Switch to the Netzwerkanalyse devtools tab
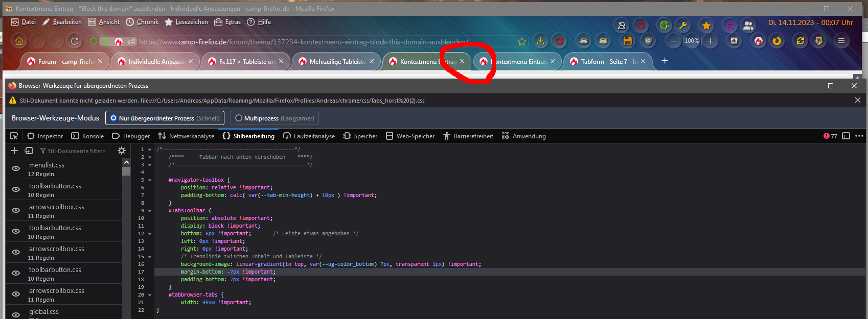This screenshot has width=868, height=319. click(186, 136)
